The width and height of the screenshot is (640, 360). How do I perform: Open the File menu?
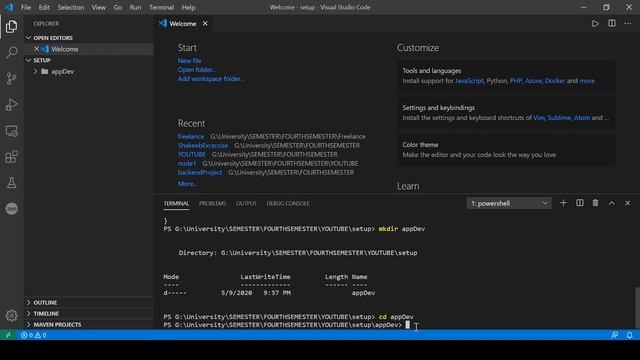26,7
